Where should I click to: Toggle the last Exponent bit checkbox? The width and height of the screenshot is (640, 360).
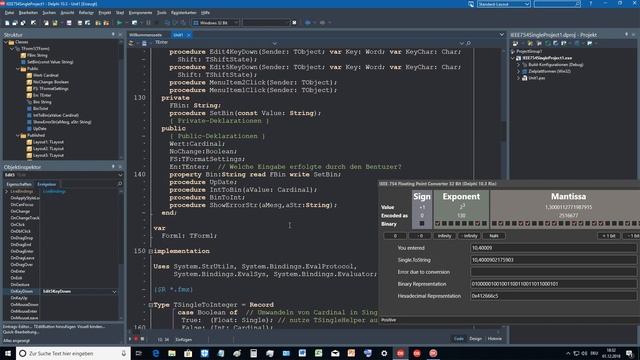pos(484,223)
